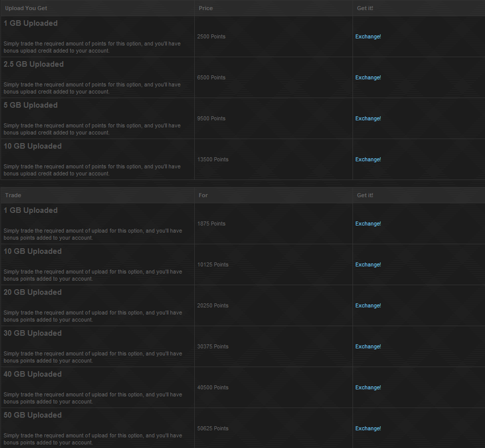This screenshot has height=448, width=485.
Task: Select the '2.5 GB Uploaded' heading
Action: point(33,64)
